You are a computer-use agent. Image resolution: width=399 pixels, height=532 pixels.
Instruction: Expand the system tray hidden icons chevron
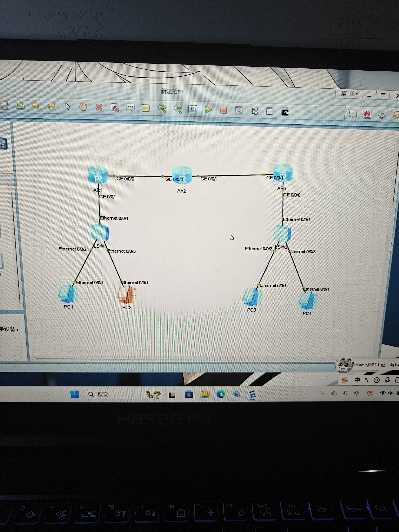click(323, 393)
